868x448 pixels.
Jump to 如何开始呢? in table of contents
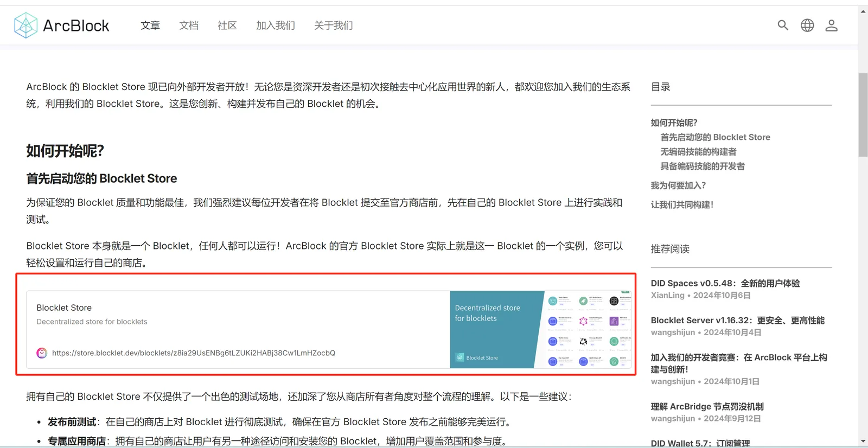tap(674, 123)
